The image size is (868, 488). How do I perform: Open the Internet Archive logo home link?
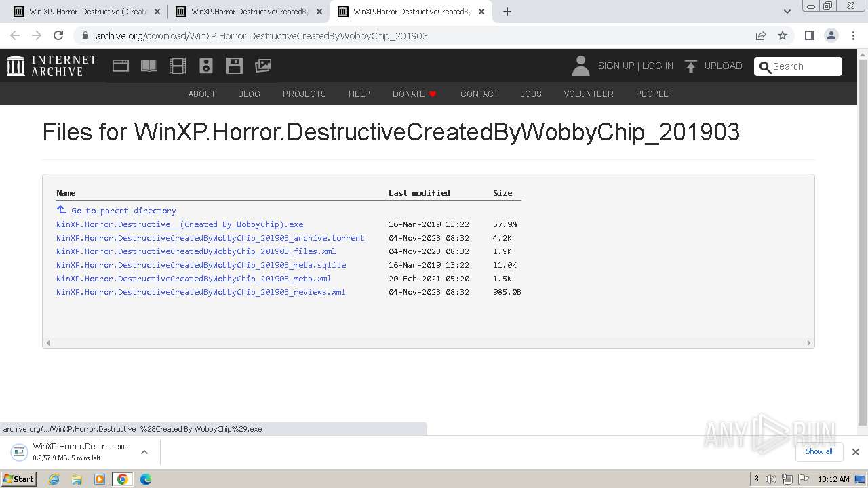click(52, 66)
